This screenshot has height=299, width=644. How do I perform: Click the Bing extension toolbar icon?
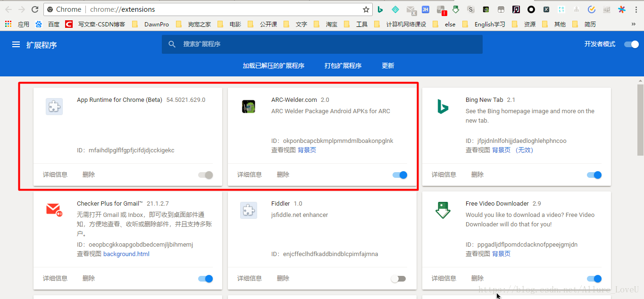(x=380, y=9)
